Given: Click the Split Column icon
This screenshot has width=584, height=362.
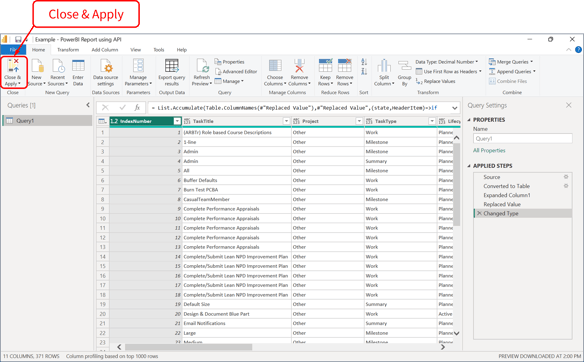Looking at the screenshot, I should point(384,66).
